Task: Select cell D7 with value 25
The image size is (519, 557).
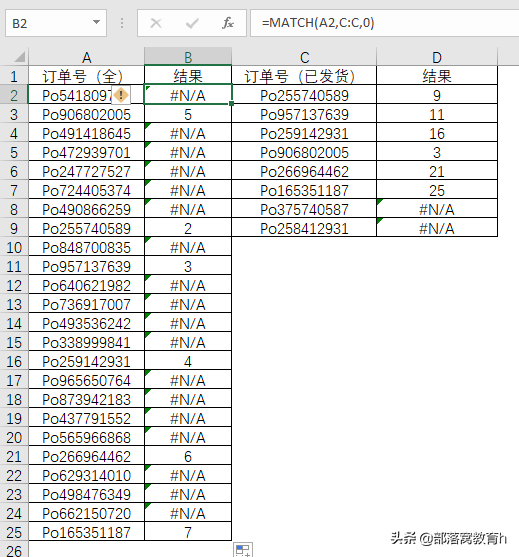Action: click(x=437, y=190)
